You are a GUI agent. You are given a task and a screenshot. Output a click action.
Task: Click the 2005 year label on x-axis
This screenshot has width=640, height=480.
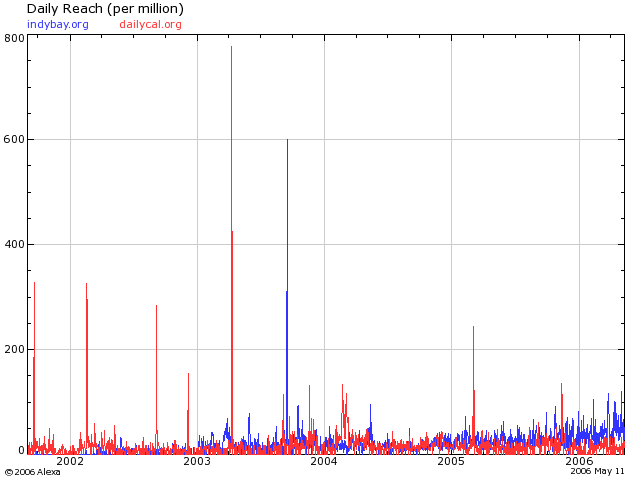click(451, 462)
